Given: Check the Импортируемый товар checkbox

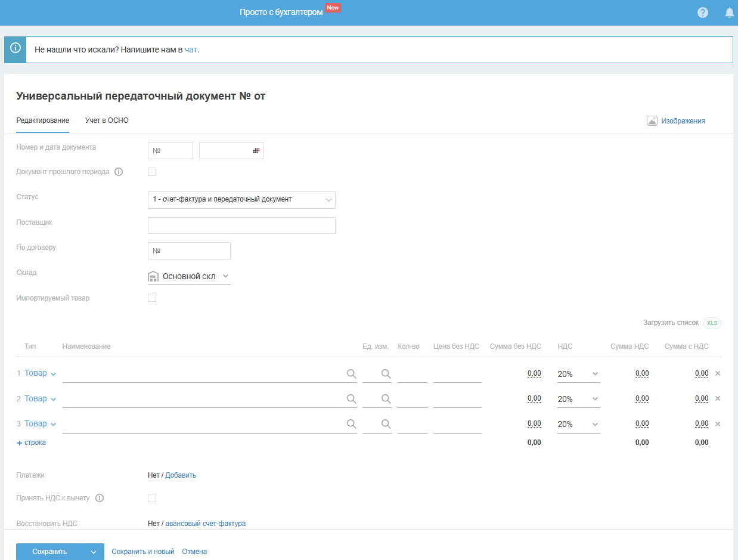Looking at the screenshot, I should [x=152, y=298].
